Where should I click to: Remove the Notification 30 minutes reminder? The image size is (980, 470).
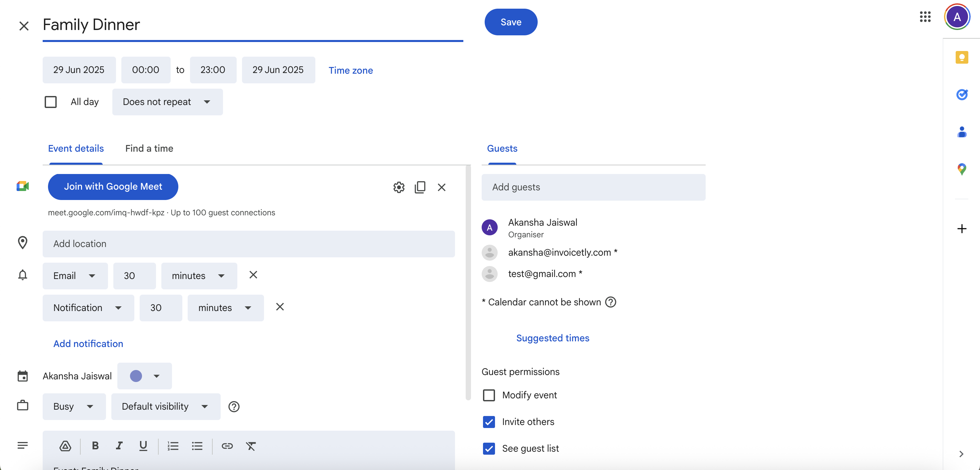(280, 307)
